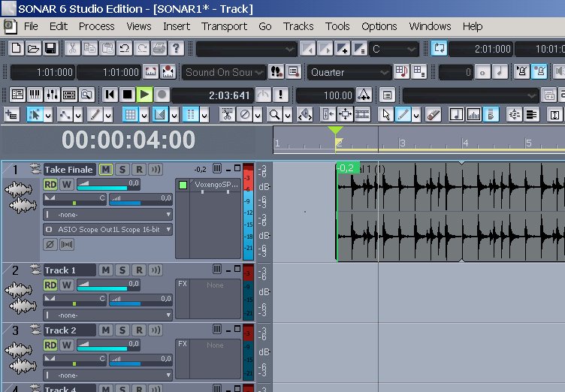Arm Record on Track 2

139,330
